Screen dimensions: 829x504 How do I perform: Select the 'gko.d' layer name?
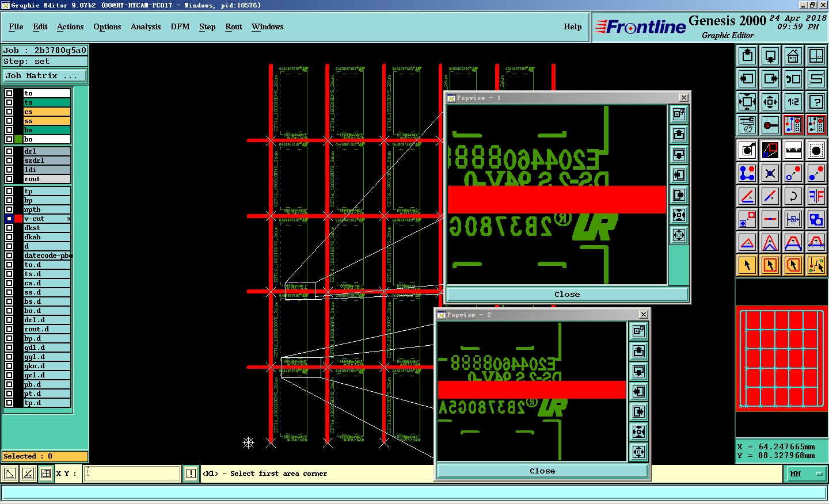pyautogui.click(x=47, y=366)
